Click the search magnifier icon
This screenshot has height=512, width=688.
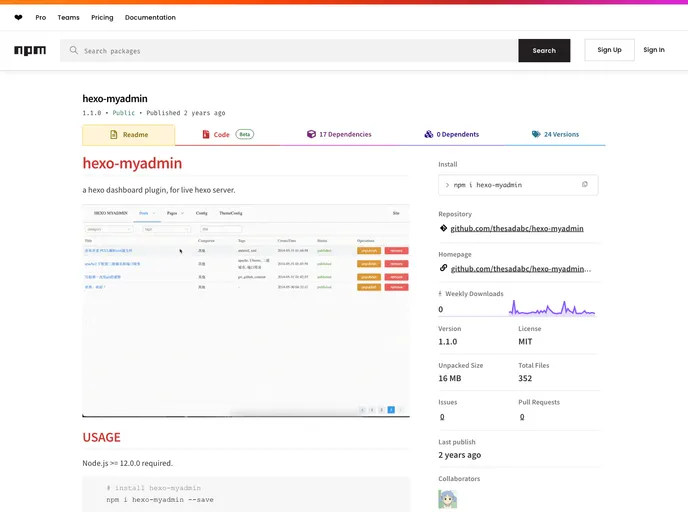[74, 50]
